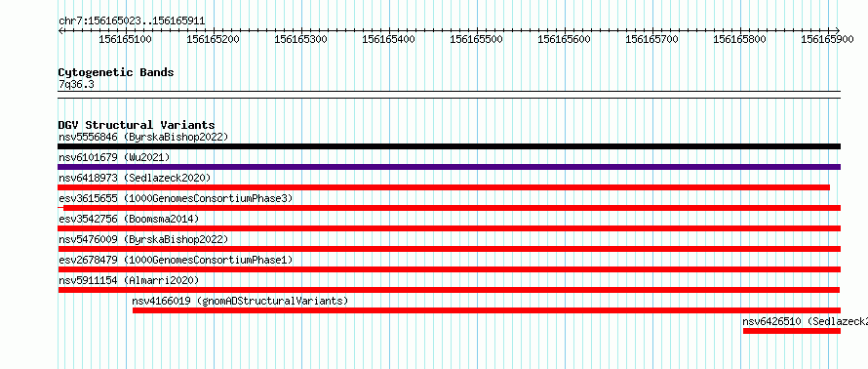Select the red nsv5911154 variant bar
The image size is (868, 369).
point(449,290)
